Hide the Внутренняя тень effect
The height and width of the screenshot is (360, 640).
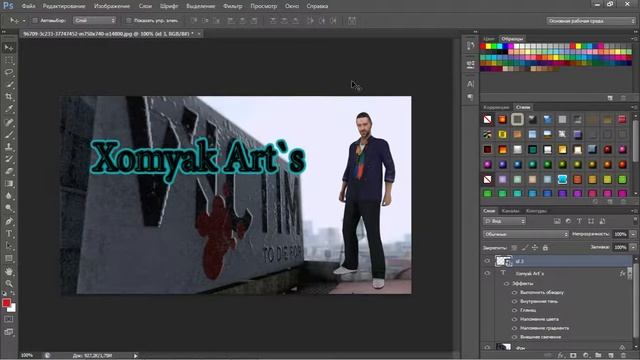tap(514, 301)
